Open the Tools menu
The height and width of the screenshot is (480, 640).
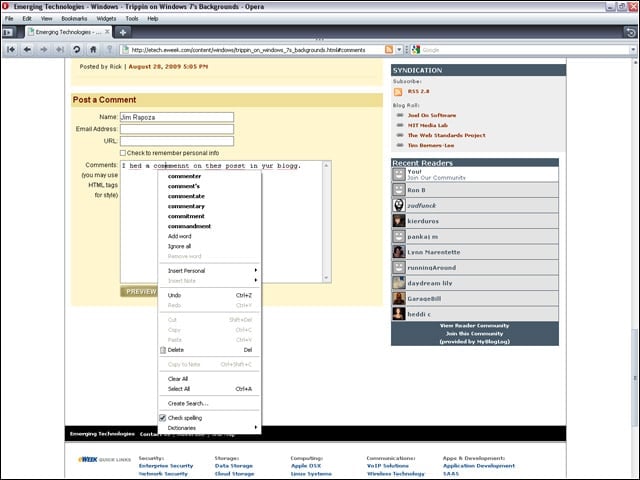coord(132,18)
